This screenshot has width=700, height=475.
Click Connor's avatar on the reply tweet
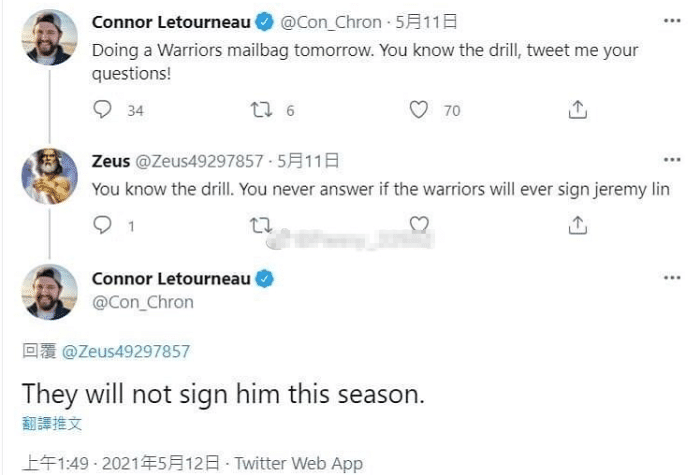pos(49,291)
